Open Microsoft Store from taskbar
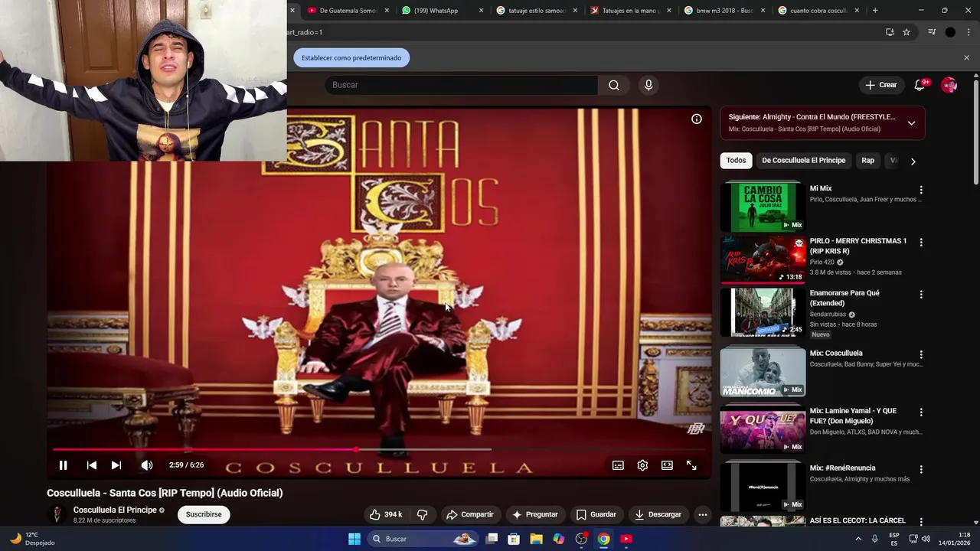Viewport: 980px width, 551px height. pos(514,539)
